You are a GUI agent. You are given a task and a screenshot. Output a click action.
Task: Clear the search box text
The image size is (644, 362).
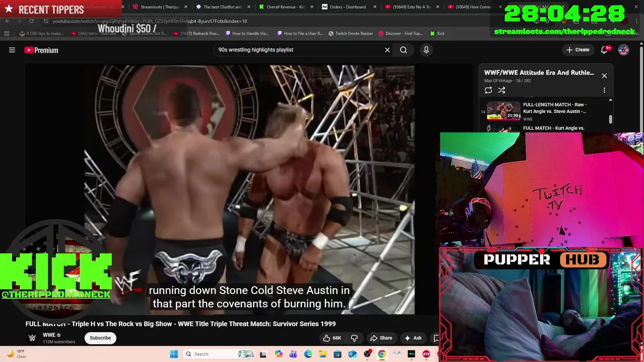coord(387,50)
